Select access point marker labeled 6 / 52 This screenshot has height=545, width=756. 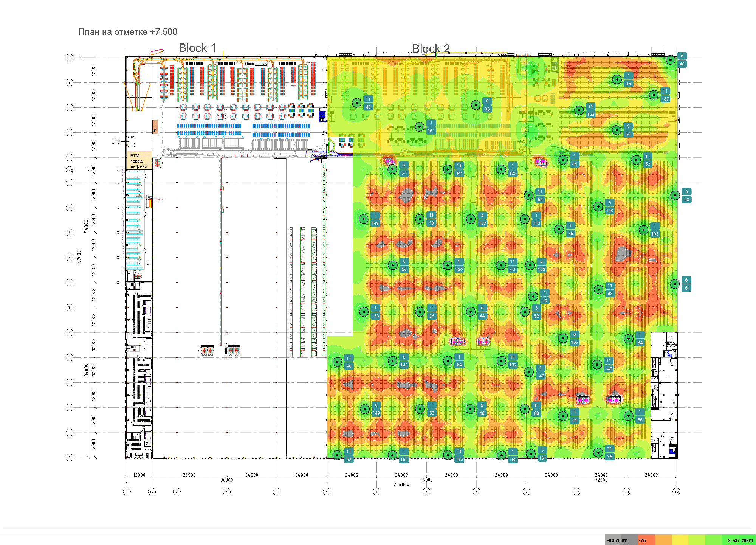525,312
